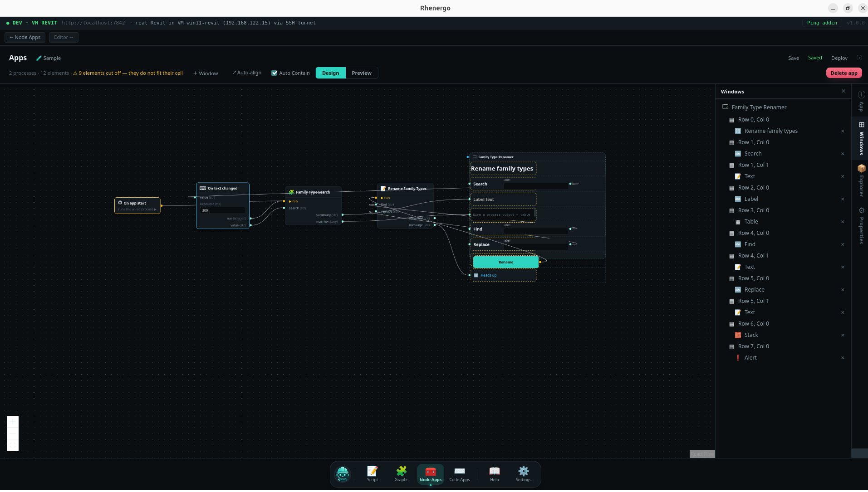Close the Windows panel

point(843,91)
